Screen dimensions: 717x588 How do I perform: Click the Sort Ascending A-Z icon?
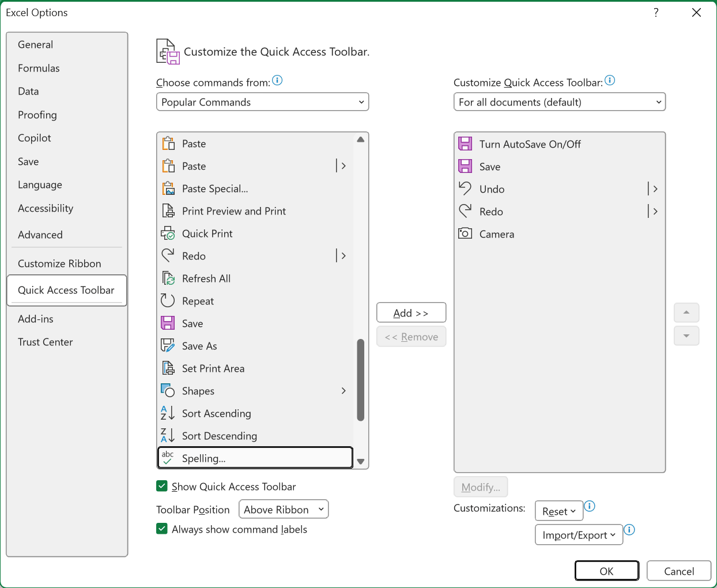pos(168,413)
